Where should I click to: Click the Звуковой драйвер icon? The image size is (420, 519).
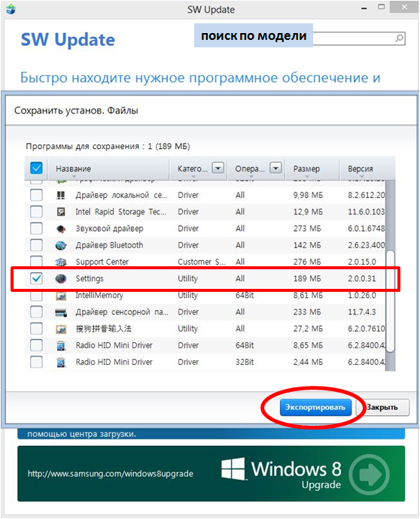(x=61, y=229)
